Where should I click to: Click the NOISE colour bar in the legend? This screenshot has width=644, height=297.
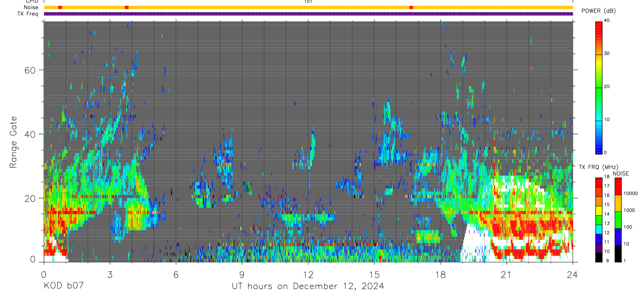tap(617, 219)
